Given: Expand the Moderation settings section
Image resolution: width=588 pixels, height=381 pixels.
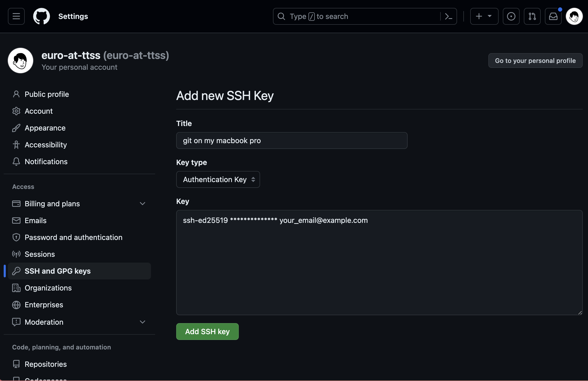Looking at the screenshot, I should [141, 321].
